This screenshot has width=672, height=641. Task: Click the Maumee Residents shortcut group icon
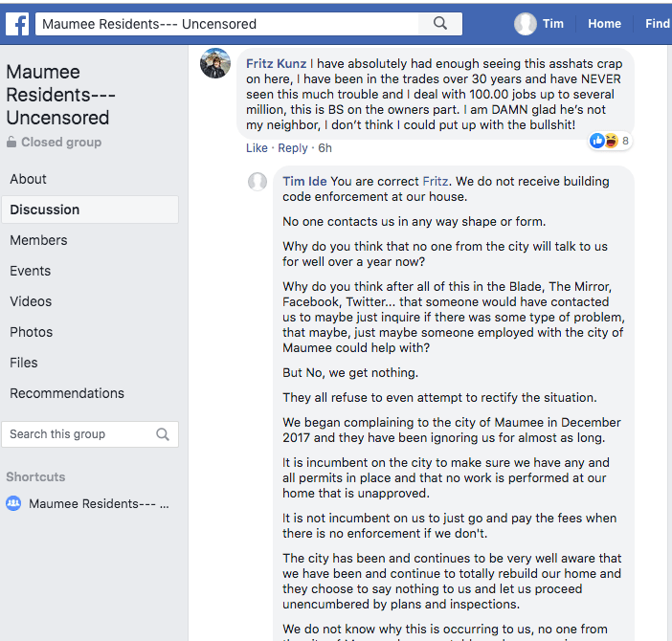[13, 503]
